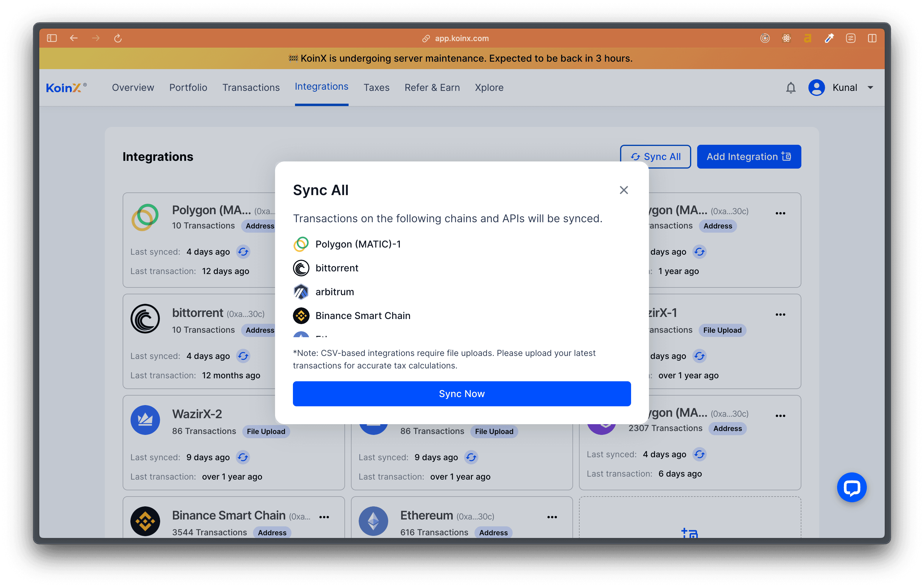The image size is (924, 588).
Task: Click the Ethereum card logo
Action: point(373,522)
